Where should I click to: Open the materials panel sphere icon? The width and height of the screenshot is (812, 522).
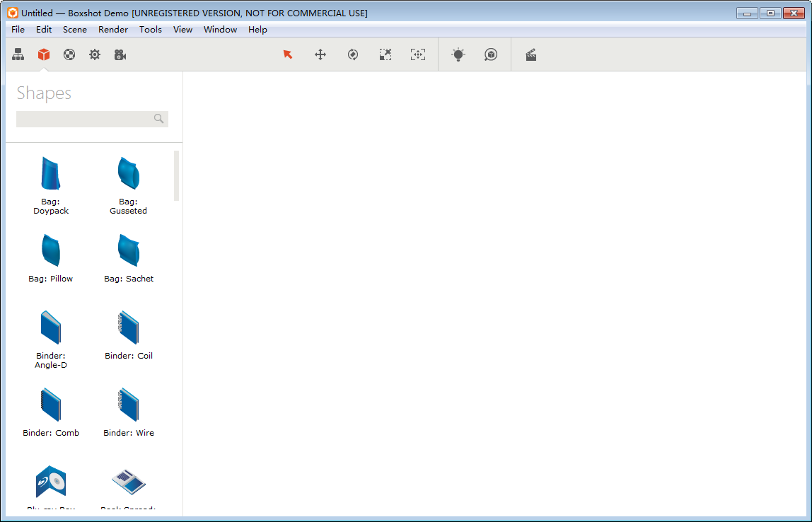[69, 54]
